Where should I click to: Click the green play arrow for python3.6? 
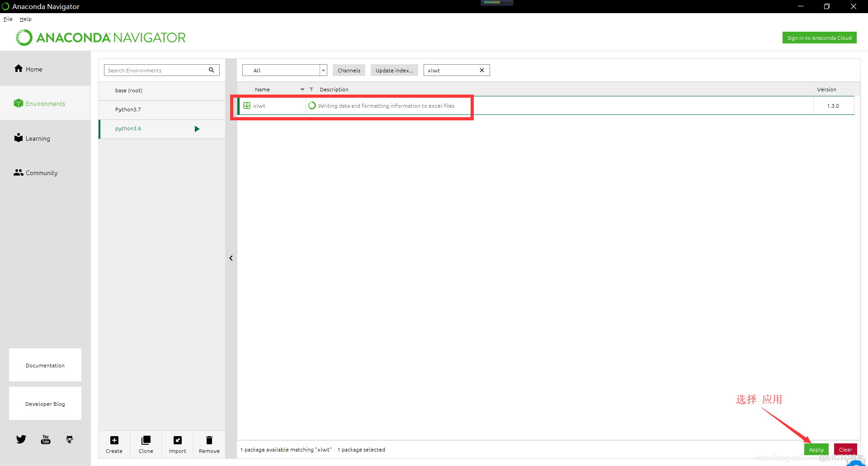pos(197,129)
